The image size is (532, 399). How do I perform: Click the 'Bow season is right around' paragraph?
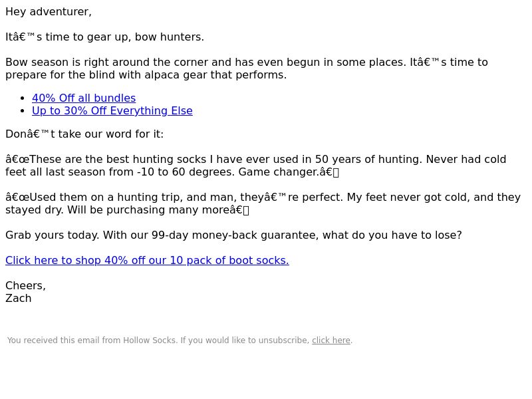pos(247,68)
